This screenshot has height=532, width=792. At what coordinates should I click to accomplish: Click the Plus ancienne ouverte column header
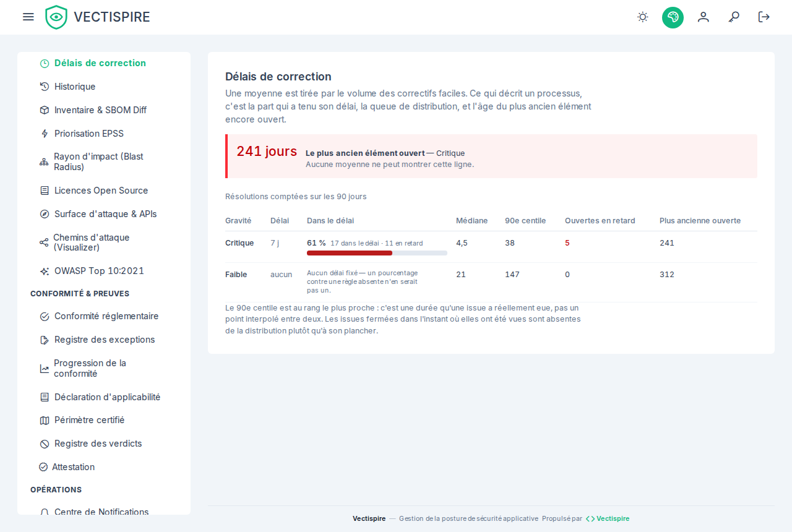700,221
